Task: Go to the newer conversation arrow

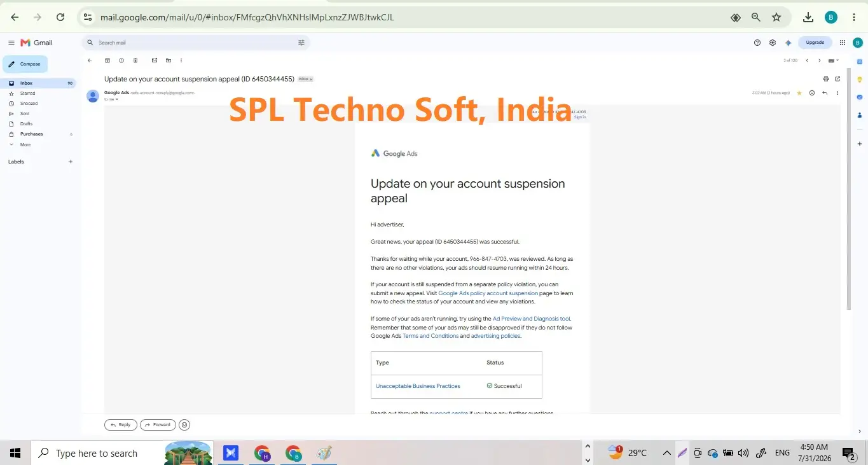Action: pos(807,60)
